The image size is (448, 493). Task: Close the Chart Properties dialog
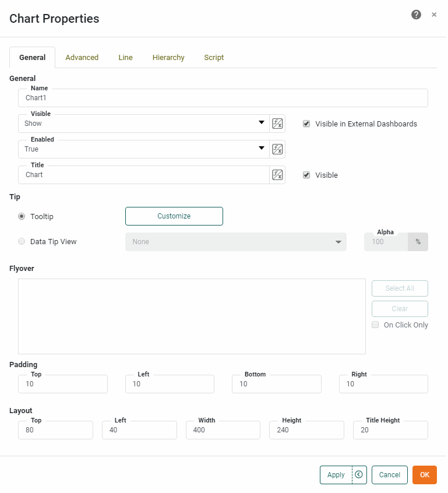click(x=434, y=15)
